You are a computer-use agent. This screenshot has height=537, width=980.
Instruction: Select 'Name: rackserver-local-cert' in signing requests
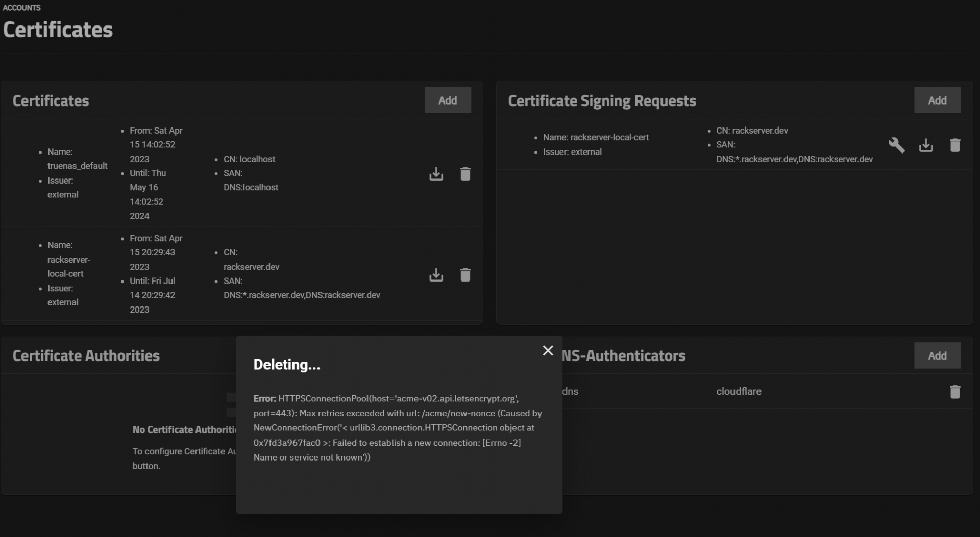point(596,137)
